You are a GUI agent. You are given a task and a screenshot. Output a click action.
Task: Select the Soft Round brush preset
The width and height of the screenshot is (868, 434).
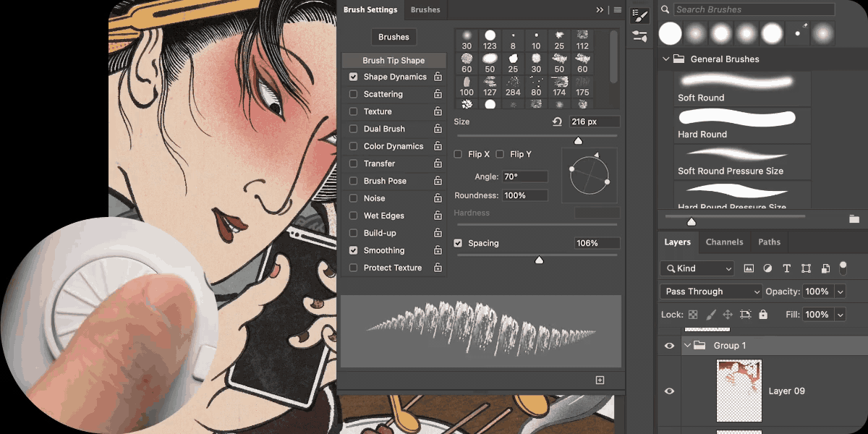click(742, 88)
